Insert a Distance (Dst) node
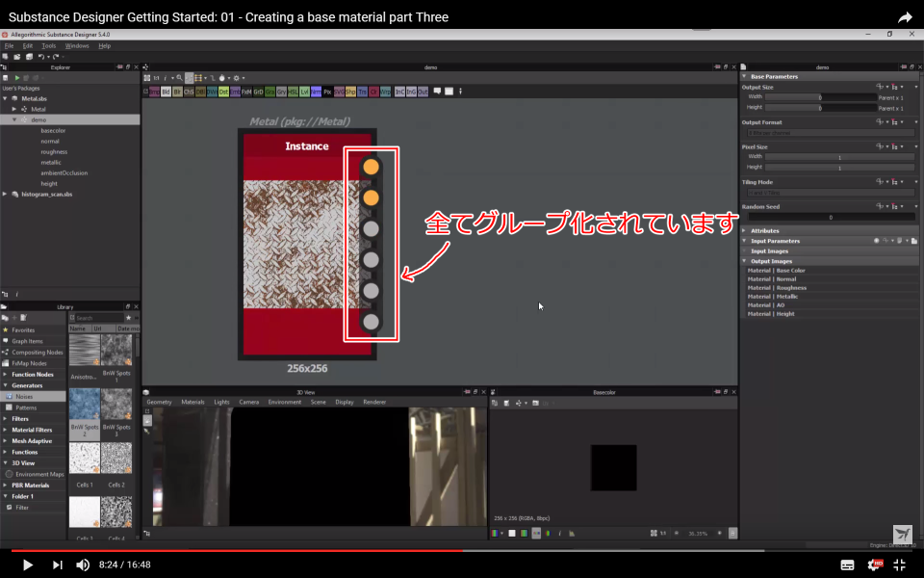This screenshot has width=924, height=578. coord(223,92)
